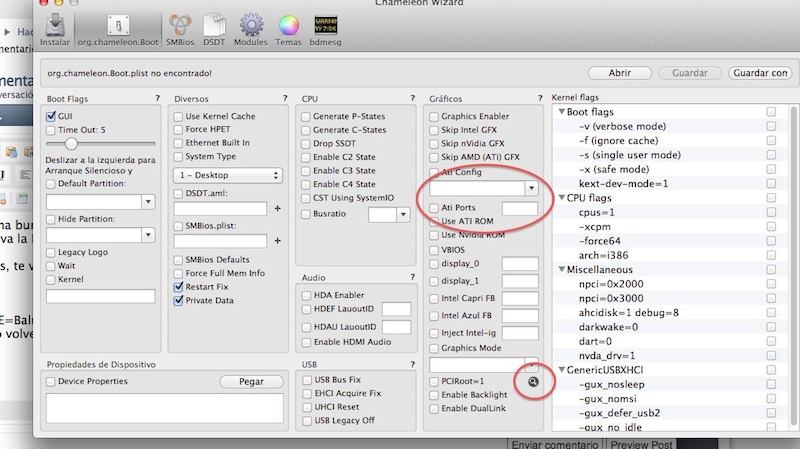Click the Guardar como button
The width and height of the screenshot is (800, 449).
(x=760, y=73)
